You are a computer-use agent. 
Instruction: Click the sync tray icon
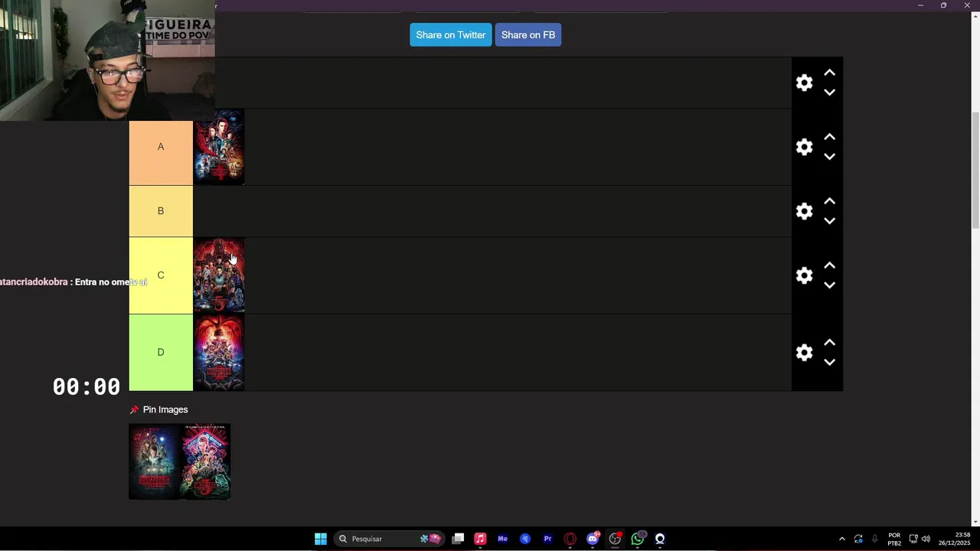(x=858, y=539)
